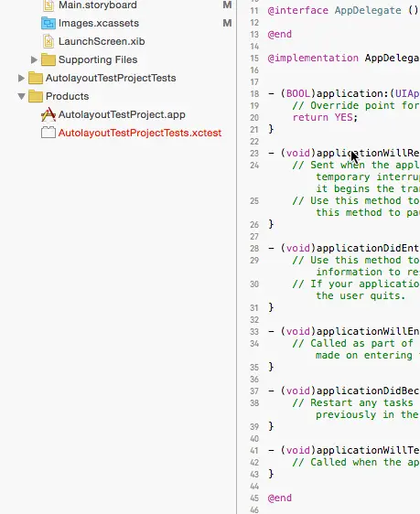Screen dimensions: 420x514
Task: Select AutolayoutTestProject.app product
Action: pyautogui.click(x=122, y=114)
